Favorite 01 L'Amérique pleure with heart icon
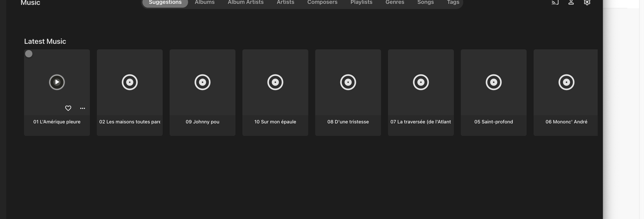Screen dimensions: 644x219 click(68, 108)
